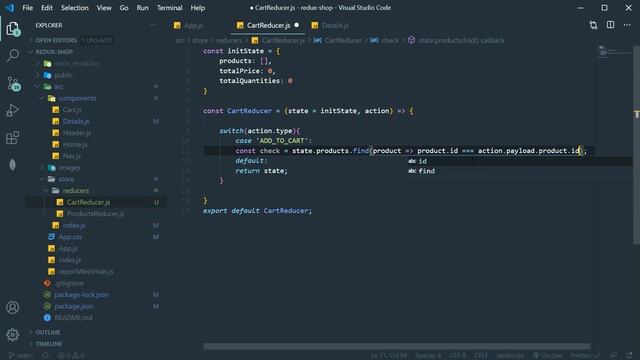Image resolution: width=640 pixels, height=360 pixels.
Task: Click the unsaved dot on CartReducer.js tab
Action: click(x=297, y=25)
